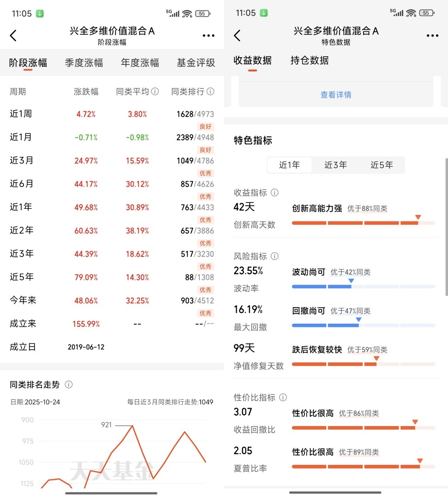Tap 波动率 blue progress bar
The width and height of the screenshot is (448, 498).
click(363, 286)
